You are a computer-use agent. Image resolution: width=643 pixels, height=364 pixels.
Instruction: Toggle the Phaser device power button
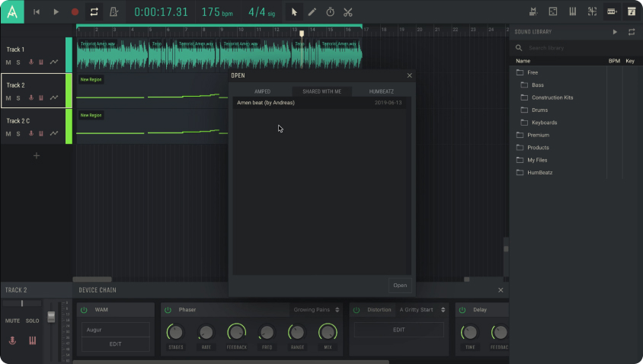click(x=168, y=310)
